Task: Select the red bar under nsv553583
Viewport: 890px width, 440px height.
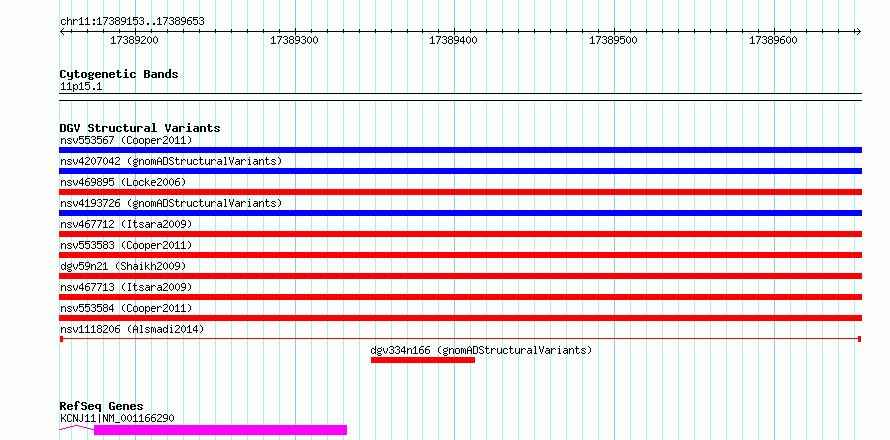Action: click(460, 255)
